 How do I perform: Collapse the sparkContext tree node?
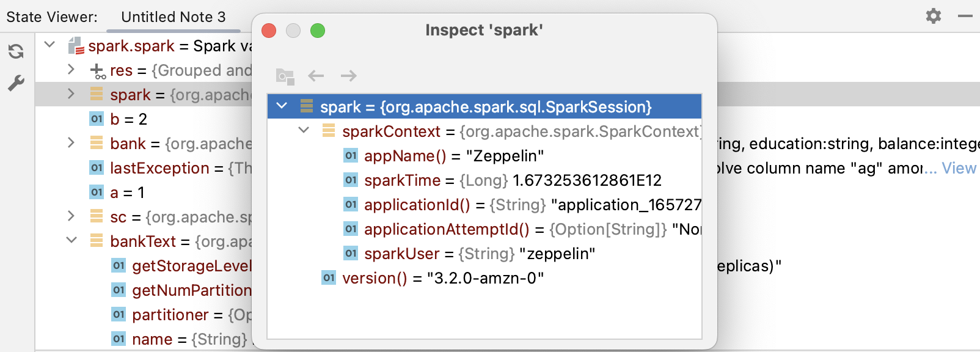coord(304,130)
